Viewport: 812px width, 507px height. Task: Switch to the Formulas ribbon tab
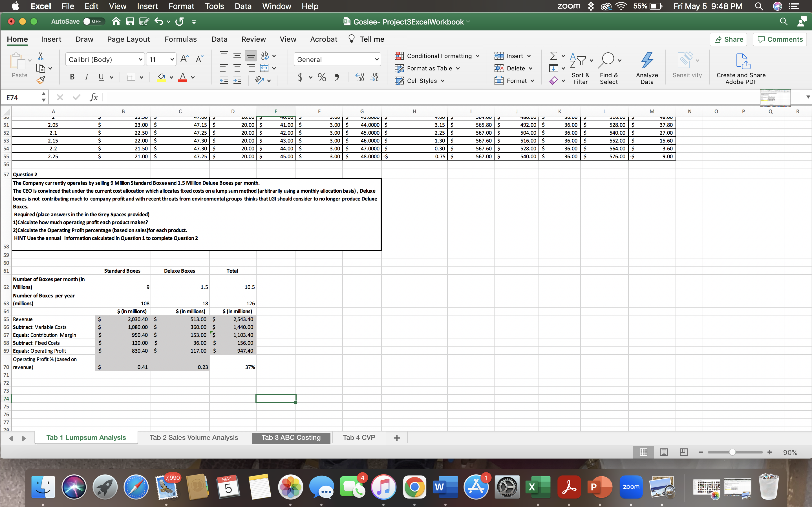pyautogui.click(x=180, y=39)
